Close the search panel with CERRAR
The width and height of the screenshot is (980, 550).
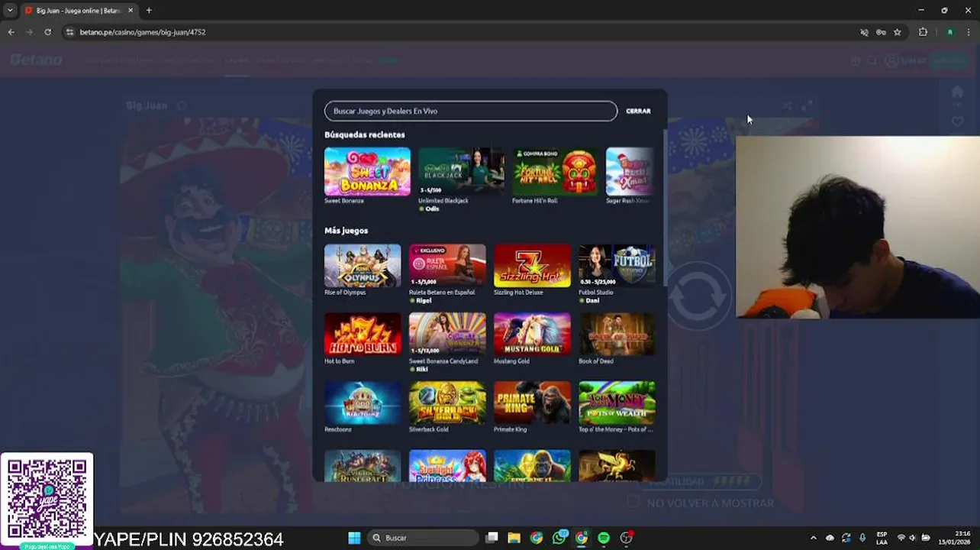(638, 112)
